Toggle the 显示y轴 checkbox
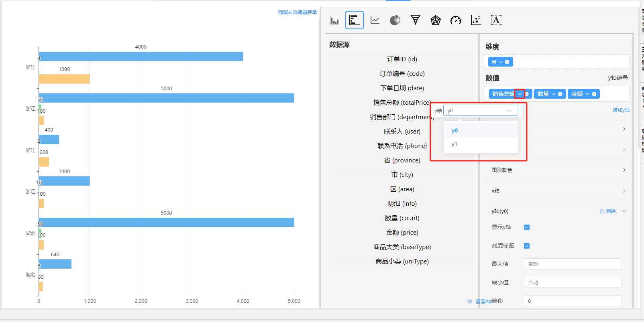Screen dimensions: 644x322 (527, 227)
